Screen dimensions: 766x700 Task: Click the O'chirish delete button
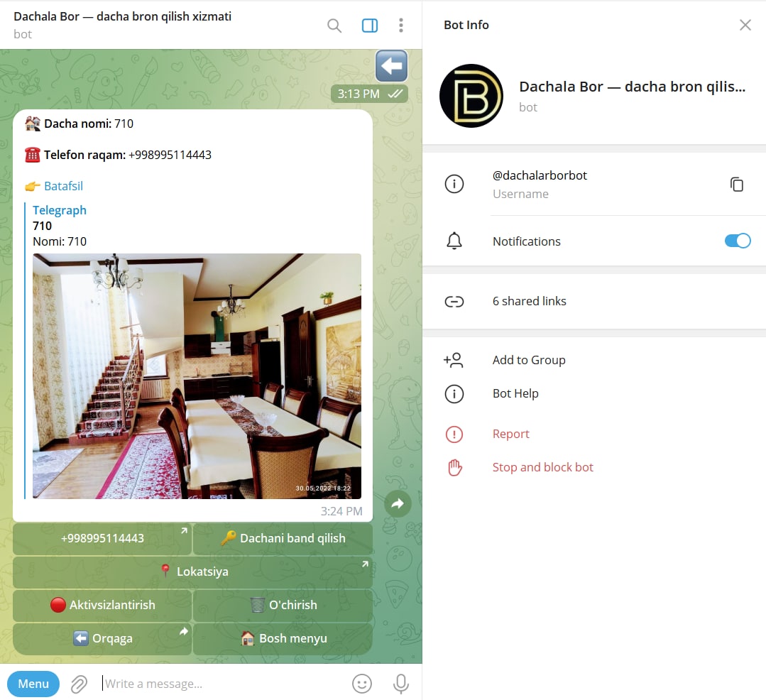point(283,605)
